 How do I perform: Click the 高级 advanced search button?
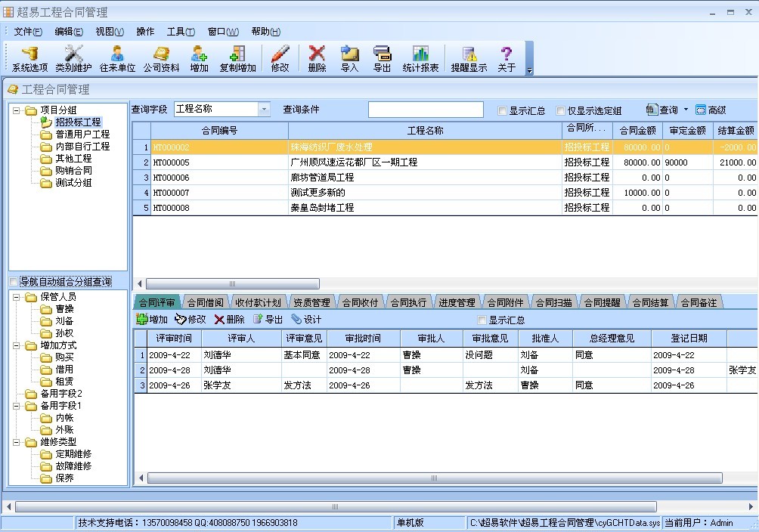coord(711,110)
